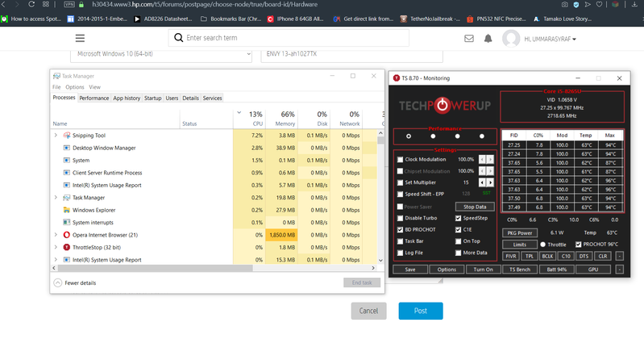Open the HP site hamburger menu

(80, 38)
